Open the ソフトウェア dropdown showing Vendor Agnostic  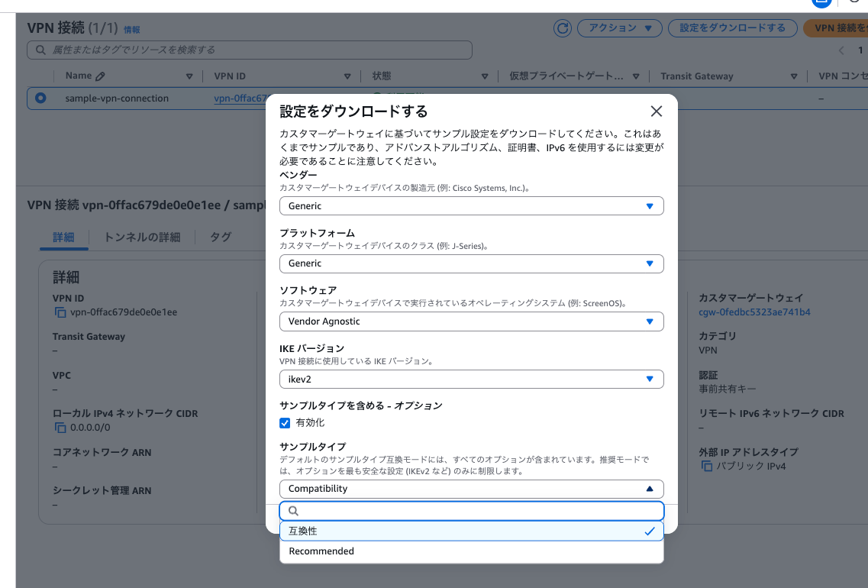point(471,321)
